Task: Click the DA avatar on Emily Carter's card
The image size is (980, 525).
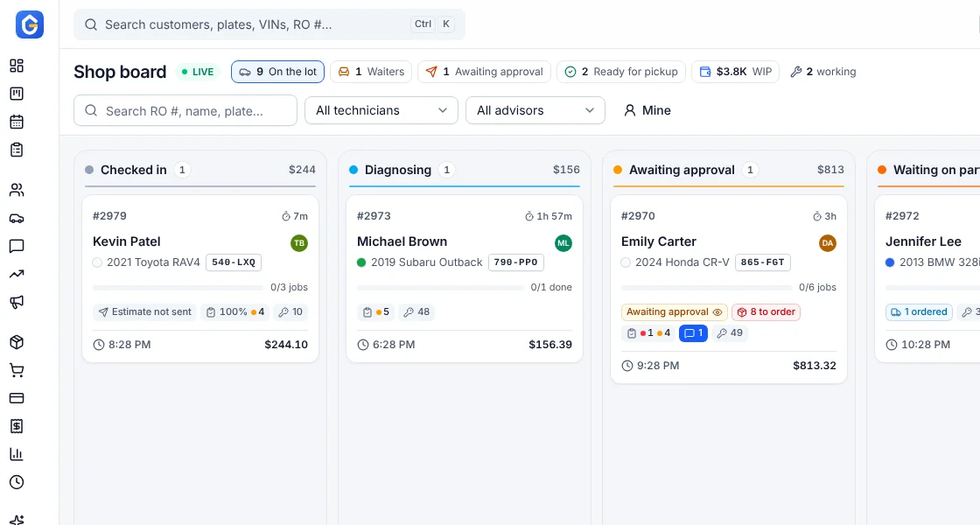Action: pos(828,243)
